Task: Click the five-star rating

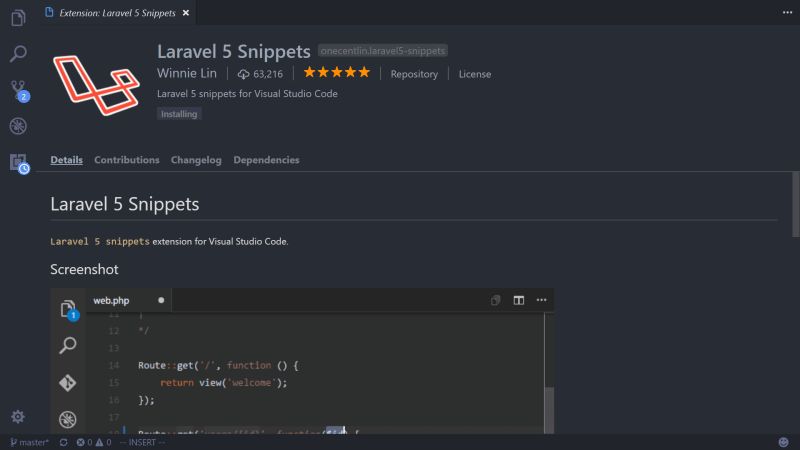Action: click(x=337, y=72)
